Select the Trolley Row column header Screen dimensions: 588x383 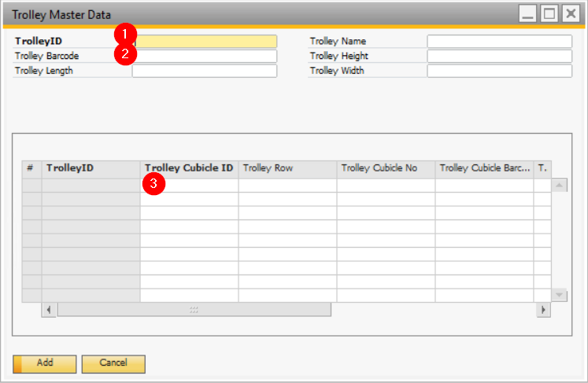click(x=287, y=168)
